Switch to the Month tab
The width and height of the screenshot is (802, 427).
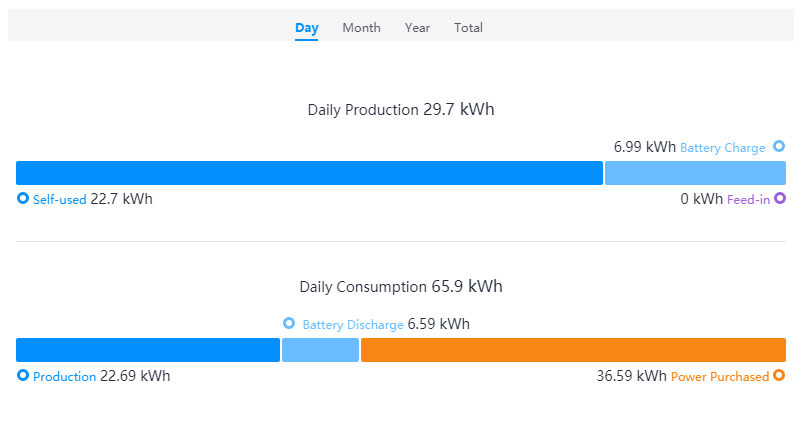(x=361, y=28)
